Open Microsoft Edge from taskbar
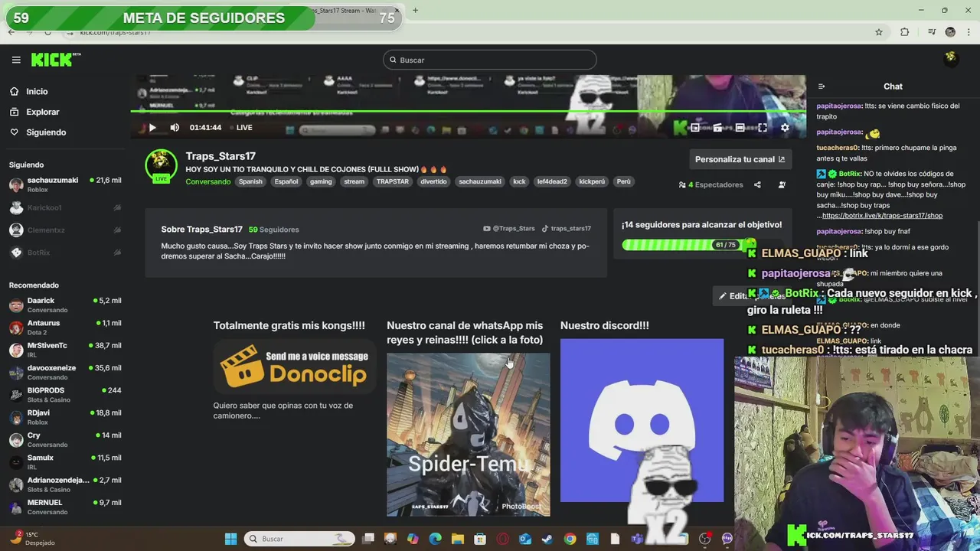980x551 pixels. [x=436, y=539]
